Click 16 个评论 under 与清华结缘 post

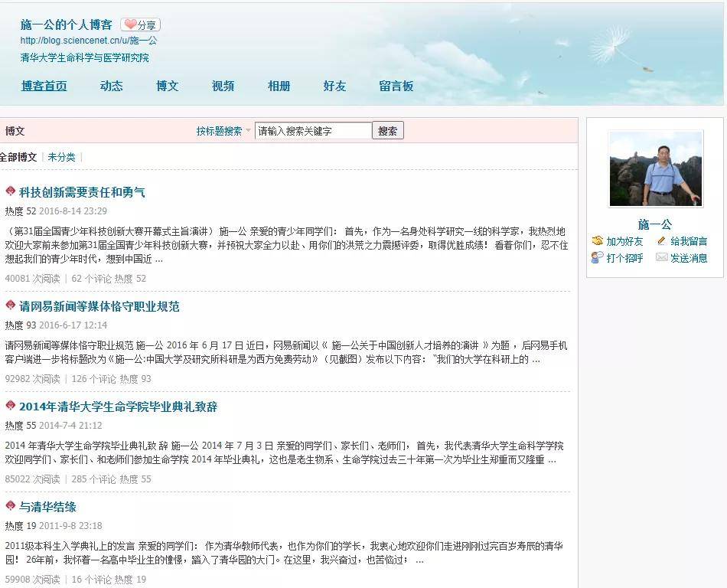pyautogui.click(x=91, y=579)
